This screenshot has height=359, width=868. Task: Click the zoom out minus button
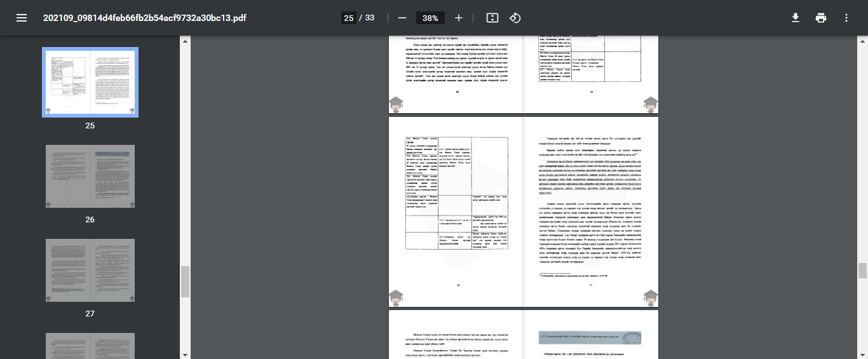(x=402, y=18)
